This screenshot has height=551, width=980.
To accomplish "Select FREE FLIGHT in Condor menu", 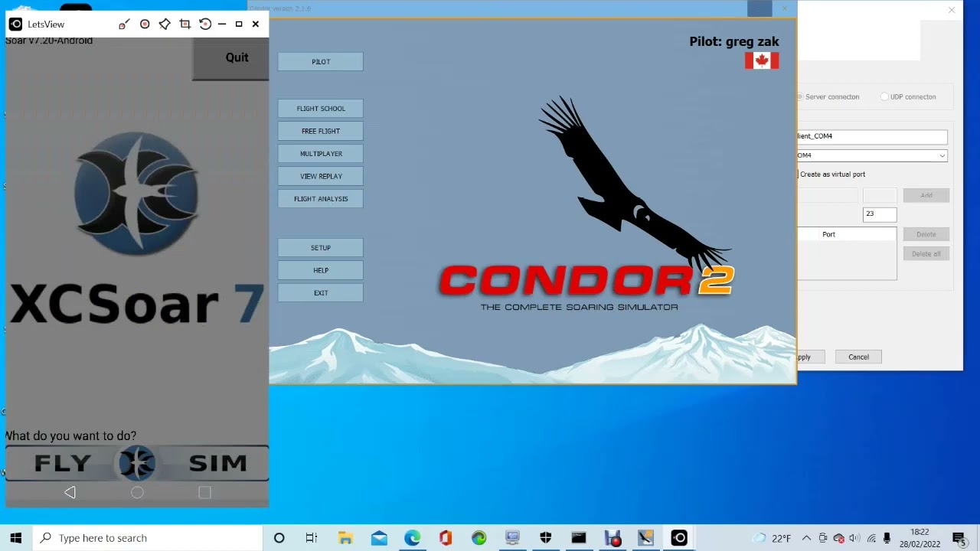I will pos(321,131).
